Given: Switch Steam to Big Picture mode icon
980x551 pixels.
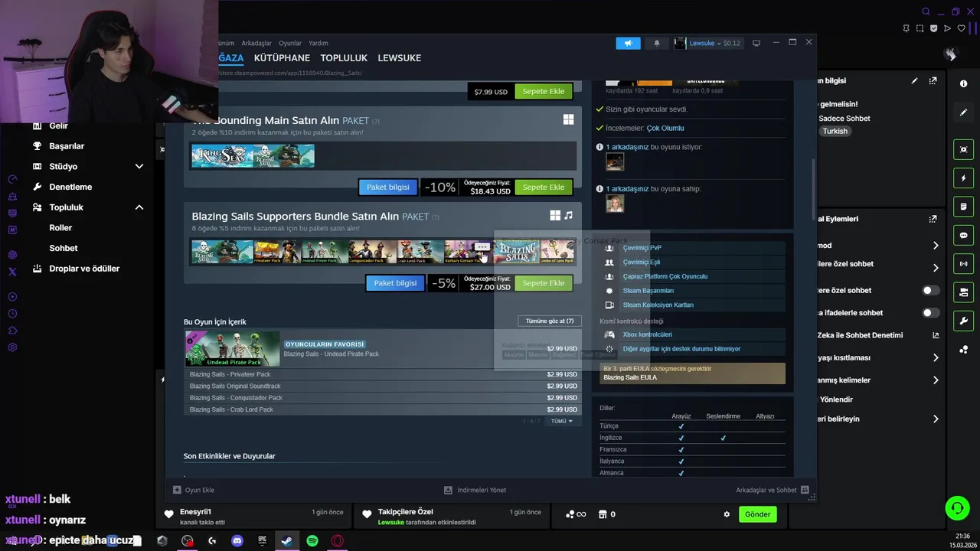Looking at the screenshot, I should [756, 43].
